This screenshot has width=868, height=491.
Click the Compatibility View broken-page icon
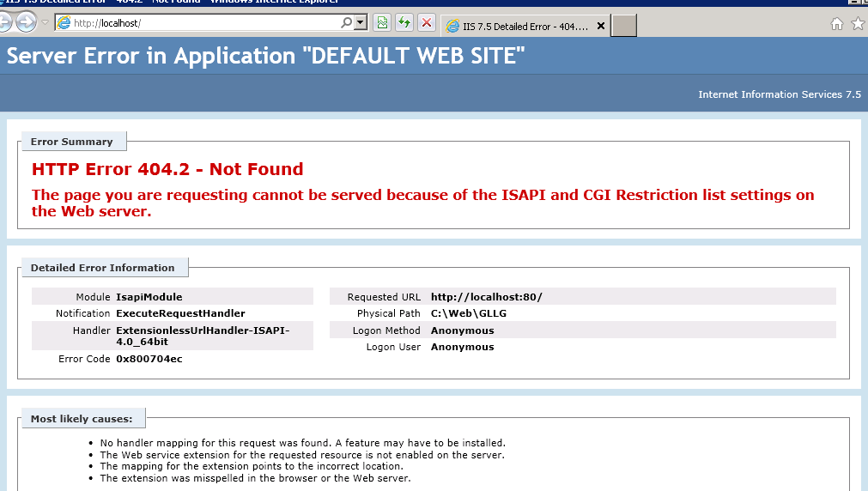[x=383, y=22]
